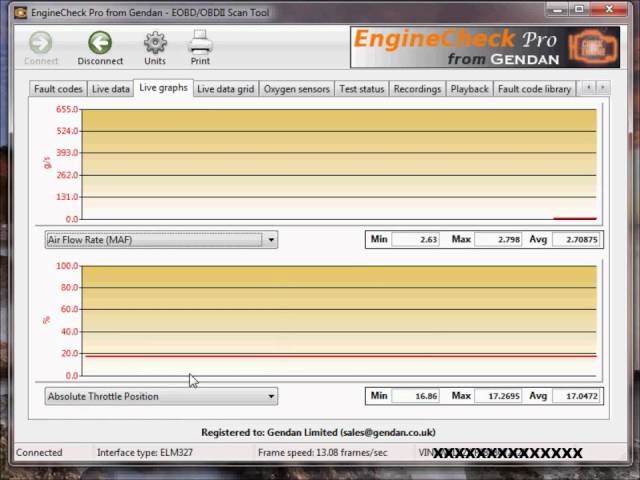Open the Live data grid tab
The height and width of the screenshot is (480, 640).
[x=226, y=89]
